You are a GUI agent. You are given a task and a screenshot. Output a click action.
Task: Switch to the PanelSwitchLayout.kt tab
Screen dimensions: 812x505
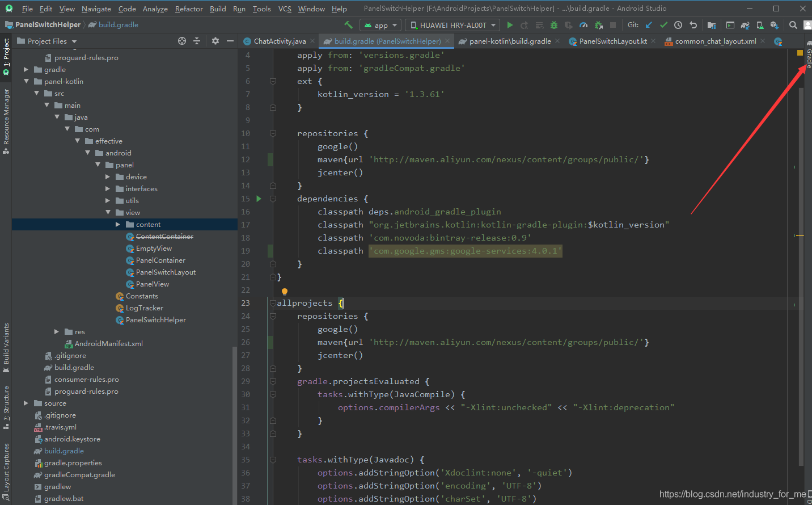click(612, 41)
